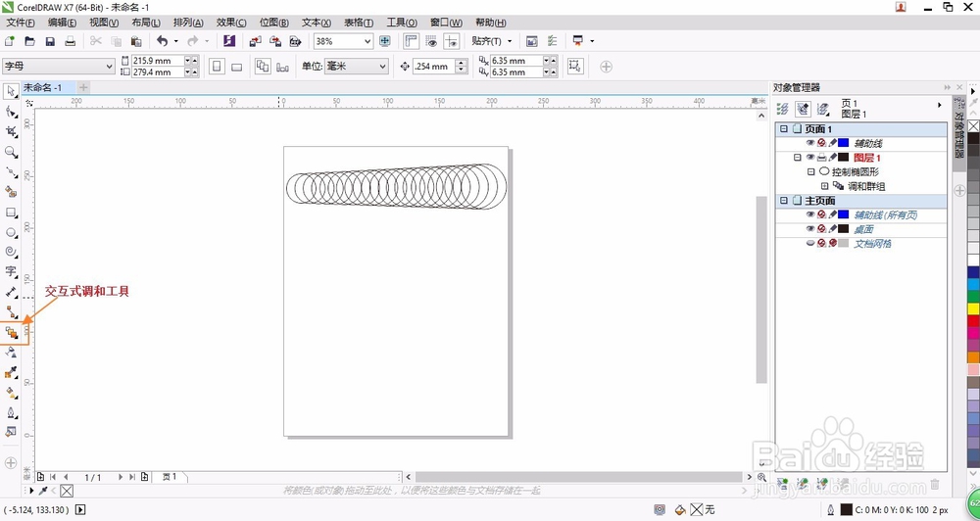Collapse the 页面 1 tree node
The image size is (980, 521).
[x=784, y=128]
